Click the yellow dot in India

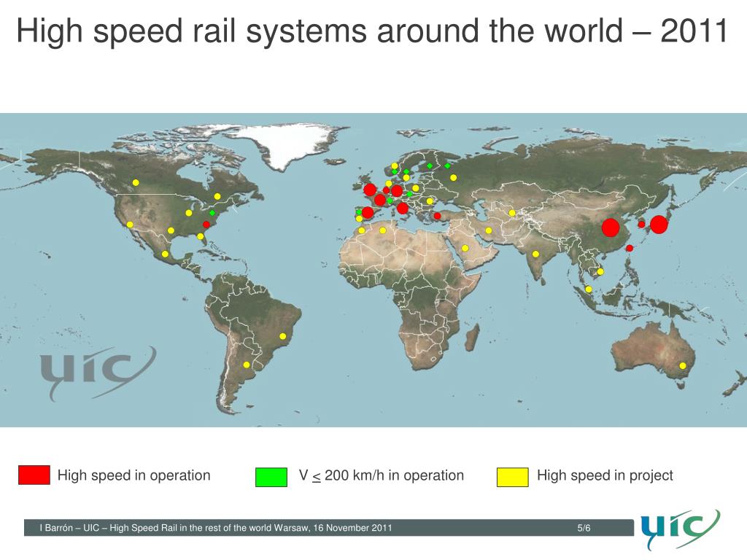tap(535, 254)
